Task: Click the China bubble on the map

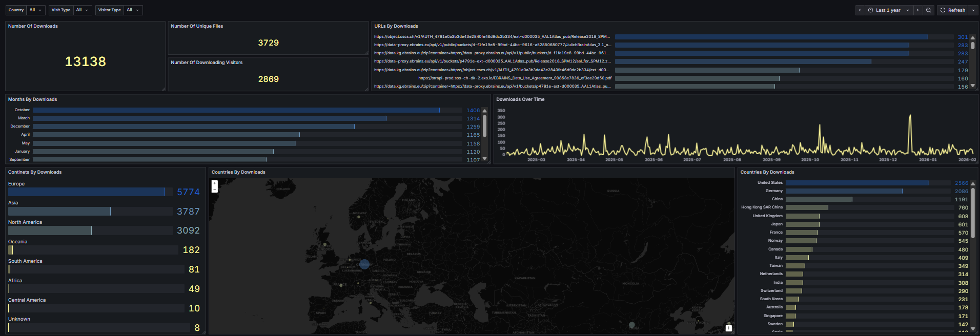Action: point(632,325)
